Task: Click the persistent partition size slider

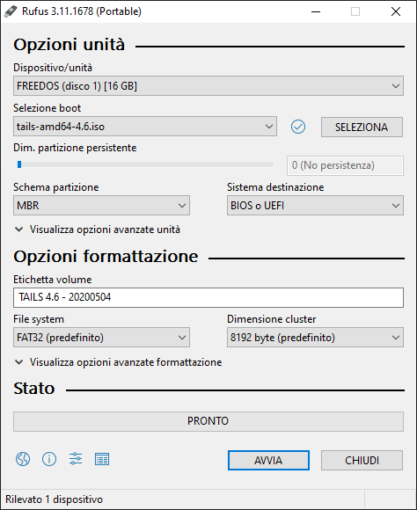Action: click(145, 165)
